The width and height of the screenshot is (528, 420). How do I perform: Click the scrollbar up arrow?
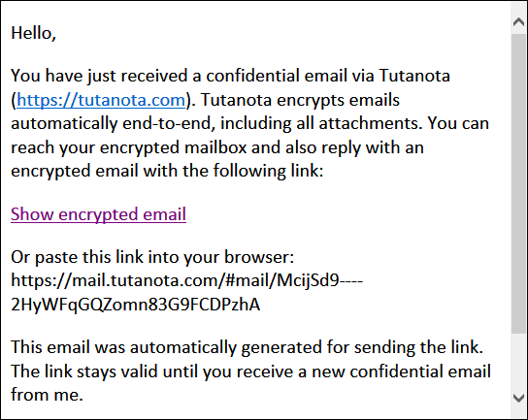[518, 22]
